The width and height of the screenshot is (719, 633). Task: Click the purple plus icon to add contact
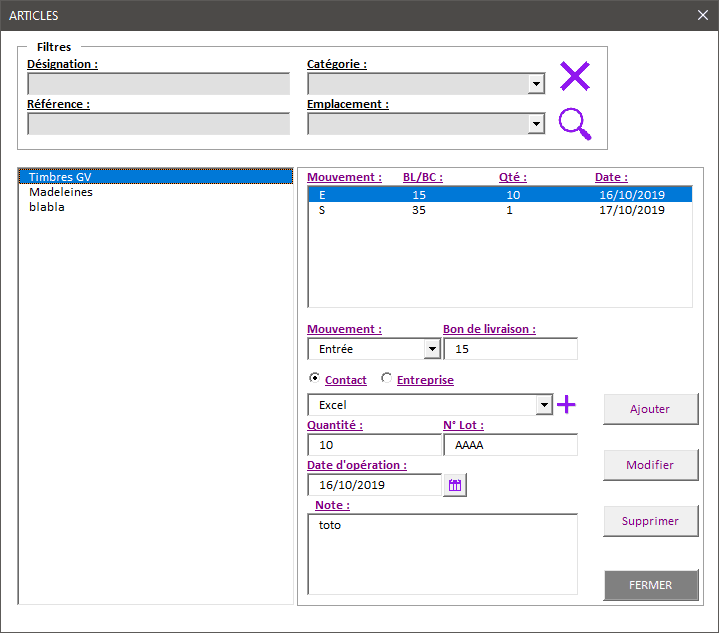566,404
